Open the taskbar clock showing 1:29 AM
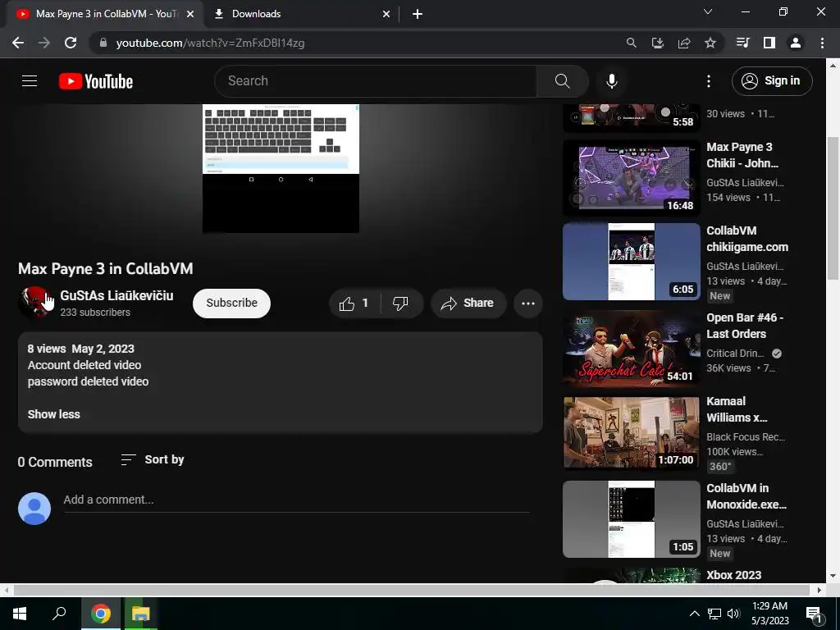Image resolution: width=840 pixels, height=630 pixels. pyautogui.click(x=769, y=614)
